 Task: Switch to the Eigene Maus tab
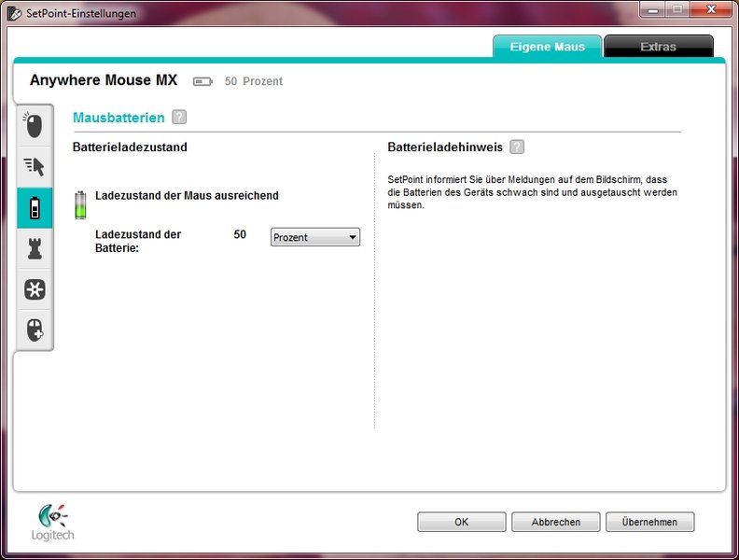click(547, 46)
